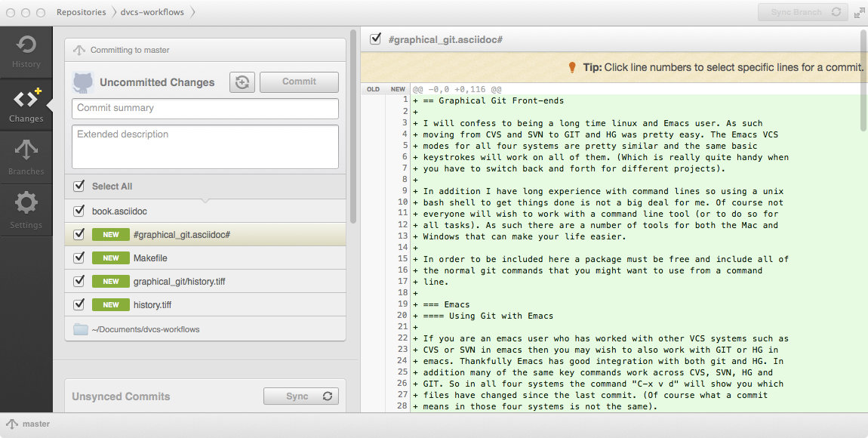
Task: Click lightbulb Tip icon
Action: pyautogui.click(x=572, y=67)
